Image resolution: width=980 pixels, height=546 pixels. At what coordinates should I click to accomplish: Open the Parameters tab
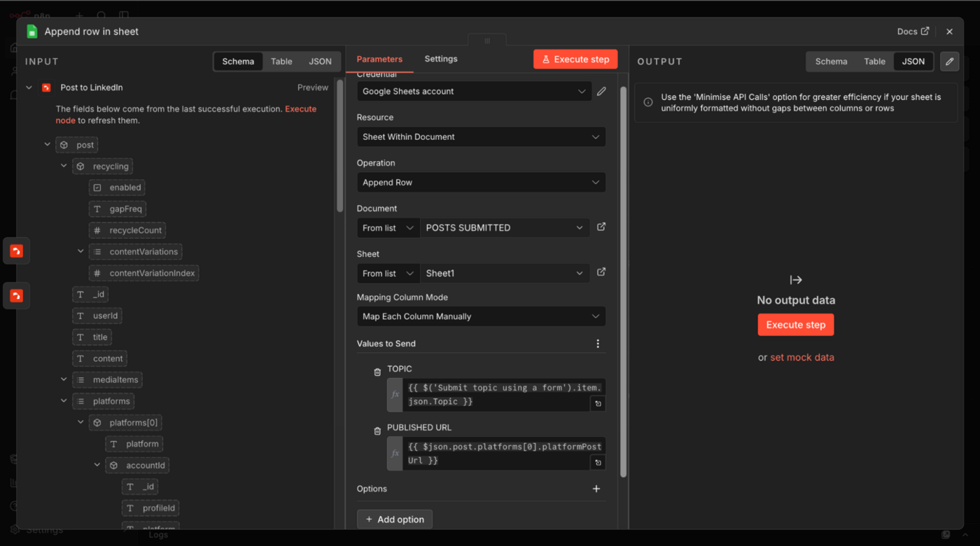(379, 59)
